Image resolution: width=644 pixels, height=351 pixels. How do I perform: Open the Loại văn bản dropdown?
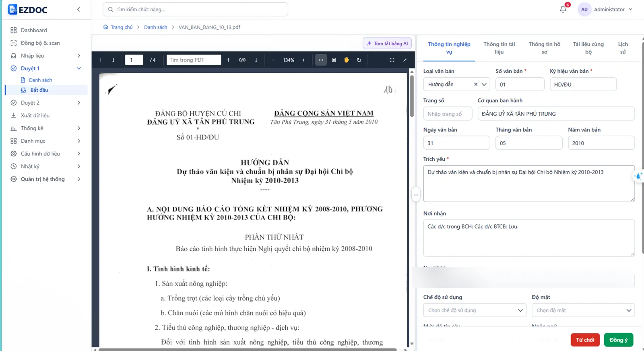click(484, 84)
